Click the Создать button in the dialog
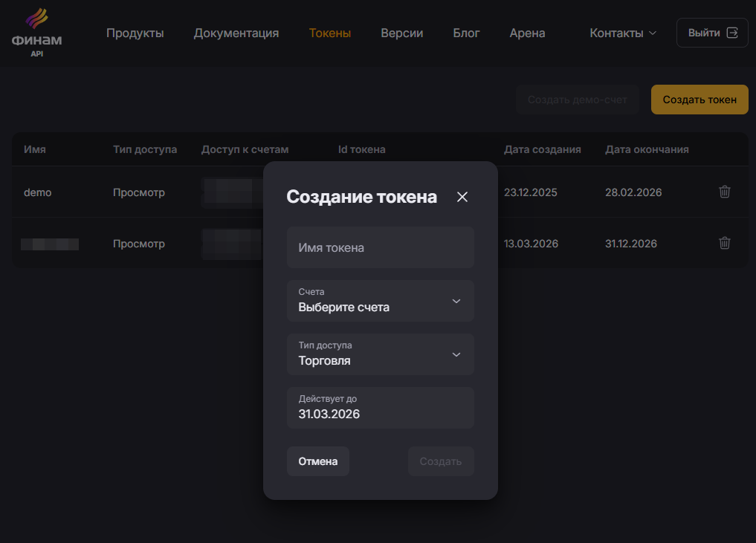Image resolution: width=756 pixels, height=543 pixels. pos(440,461)
